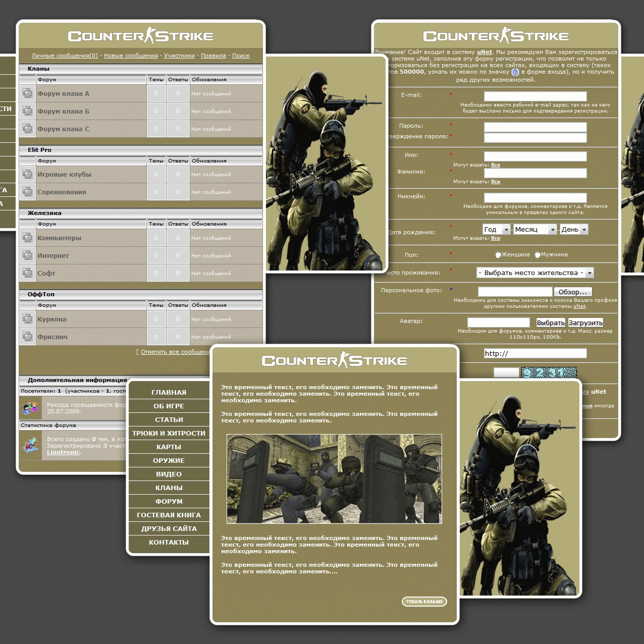Select the Мужчина gender radio button
Screen dimensions: 644x644
(x=538, y=255)
